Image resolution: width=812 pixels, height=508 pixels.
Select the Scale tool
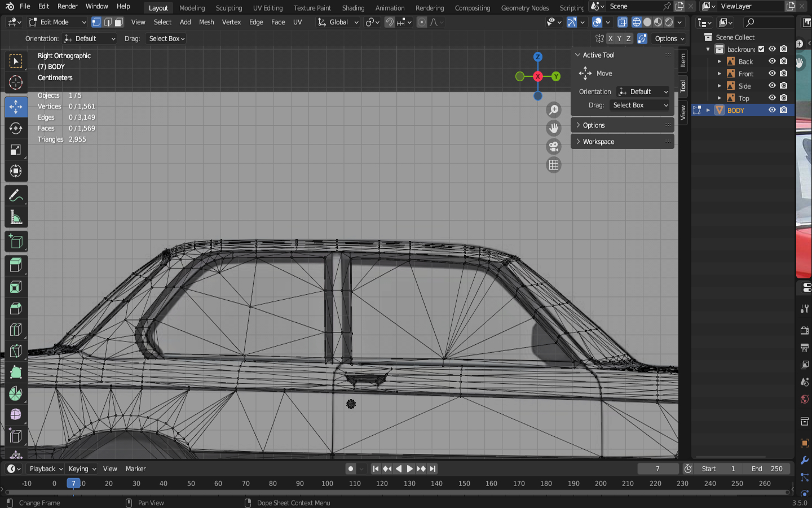click(16, 150)
